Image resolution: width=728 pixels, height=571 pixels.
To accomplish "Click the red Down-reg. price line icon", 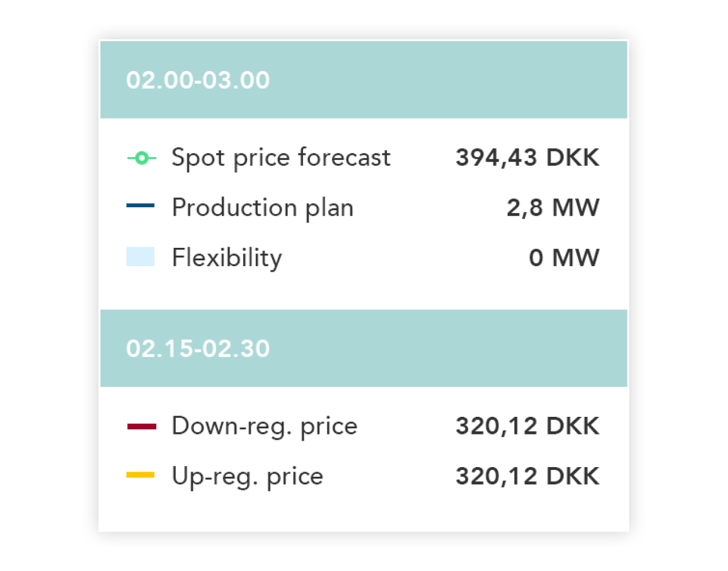I will click(141, 426).
